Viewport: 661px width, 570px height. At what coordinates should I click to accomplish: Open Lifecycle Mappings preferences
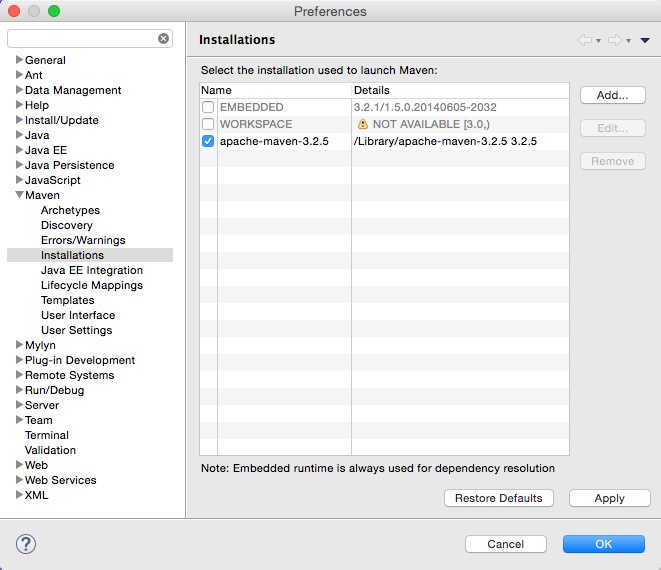(x=91, y=285)
